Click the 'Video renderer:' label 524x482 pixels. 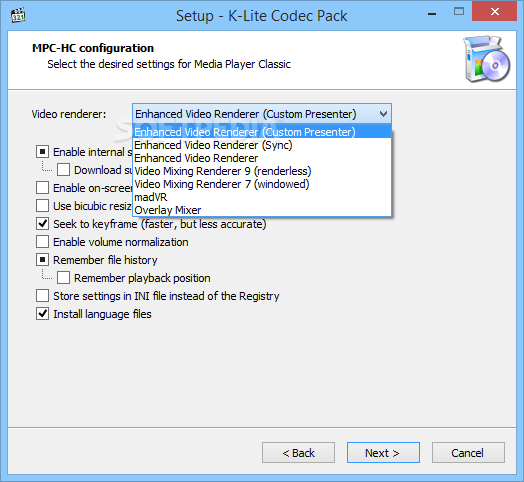point(69,114)
